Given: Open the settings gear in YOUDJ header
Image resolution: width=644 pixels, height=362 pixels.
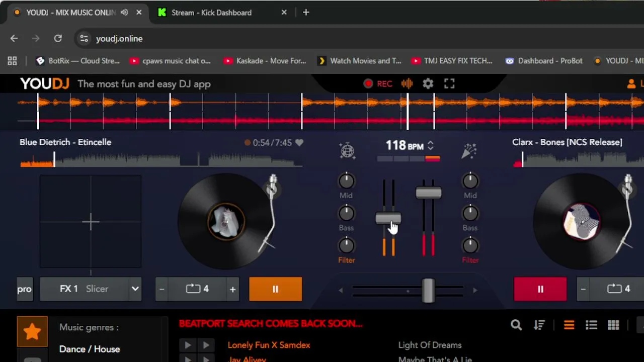Looking at the screenshot, I should [428, 84].
